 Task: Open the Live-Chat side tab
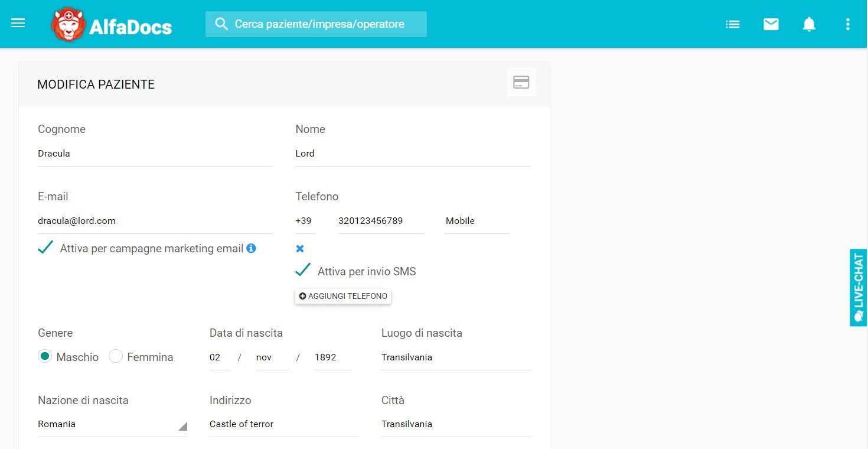(x=858, y=287)
